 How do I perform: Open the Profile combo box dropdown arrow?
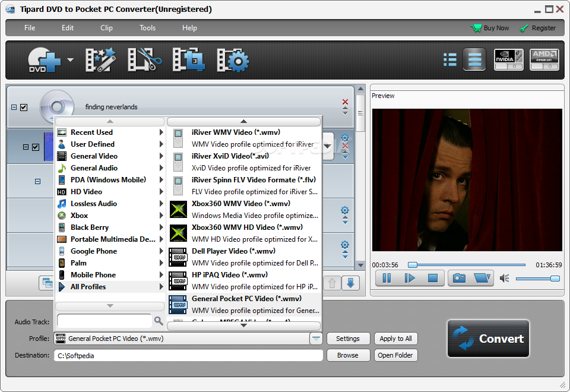tap(316, 339)
